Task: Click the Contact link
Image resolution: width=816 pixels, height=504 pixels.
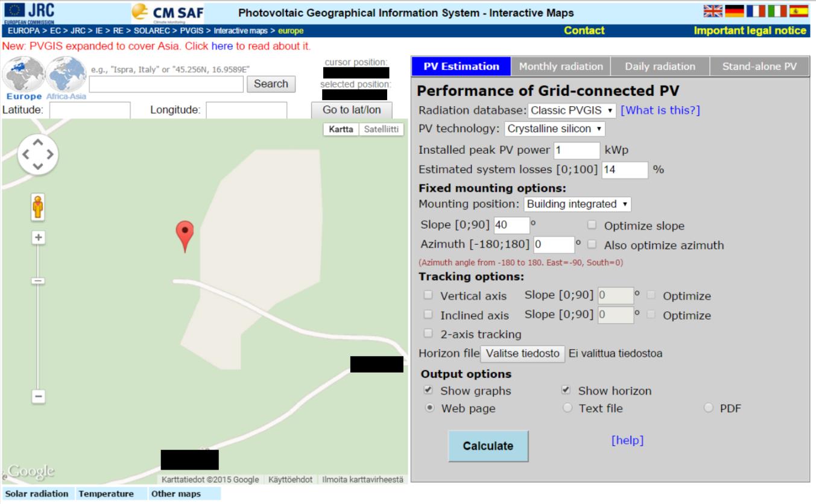Action: 584,31
